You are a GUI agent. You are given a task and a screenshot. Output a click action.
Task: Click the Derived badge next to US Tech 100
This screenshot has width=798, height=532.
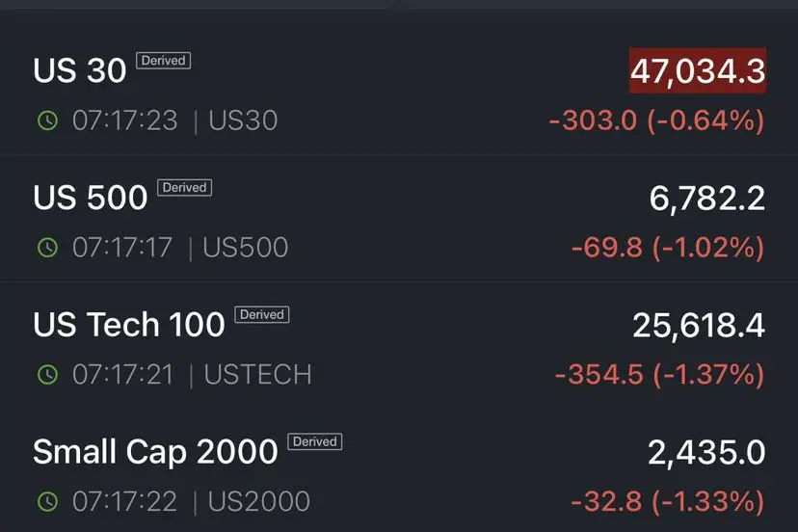262,314
